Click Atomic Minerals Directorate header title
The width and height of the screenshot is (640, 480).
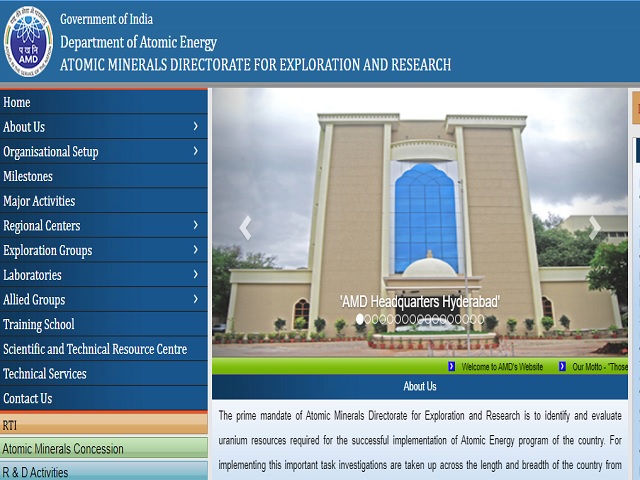pos(256,64)
